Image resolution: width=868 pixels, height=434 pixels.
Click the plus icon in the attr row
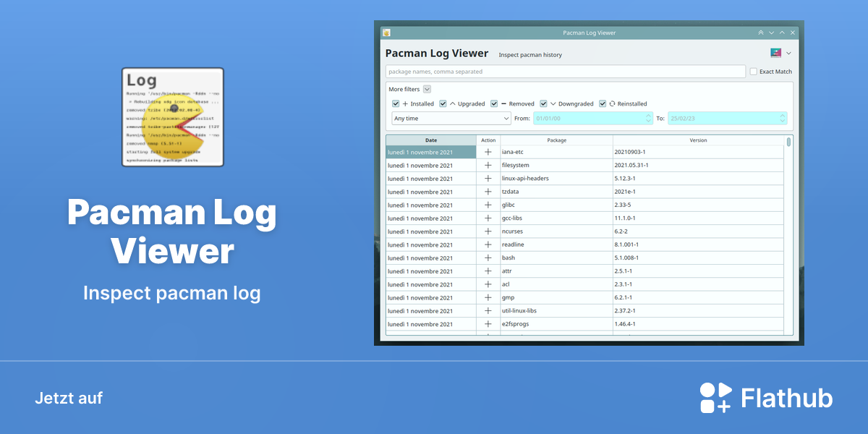click(x=488, y=271)
